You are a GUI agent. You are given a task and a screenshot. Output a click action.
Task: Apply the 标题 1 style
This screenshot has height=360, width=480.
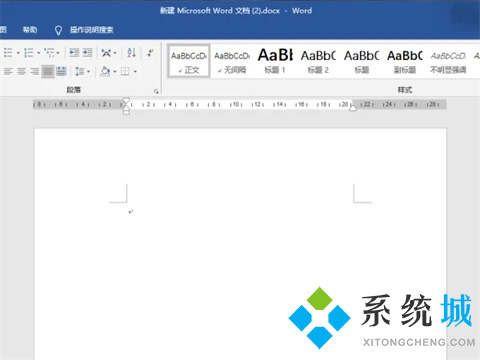point(275,61)
